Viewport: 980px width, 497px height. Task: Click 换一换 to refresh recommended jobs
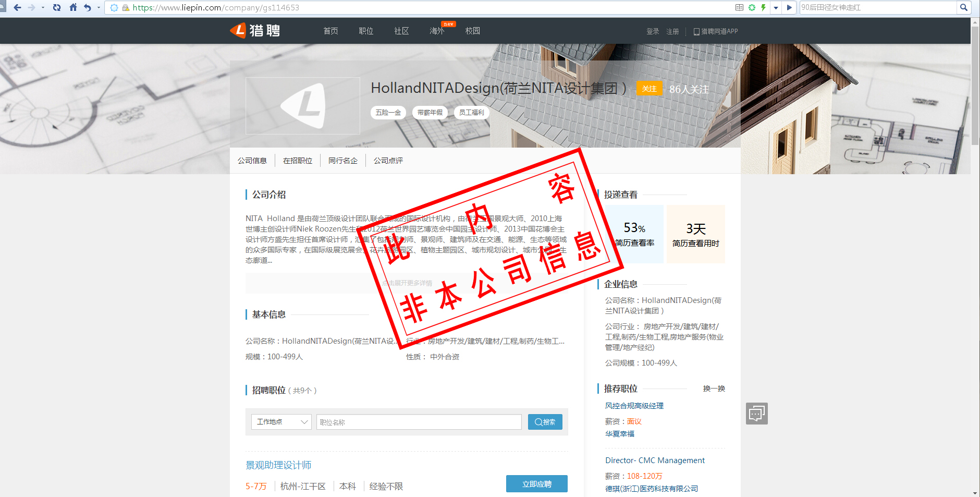(714, 389)
